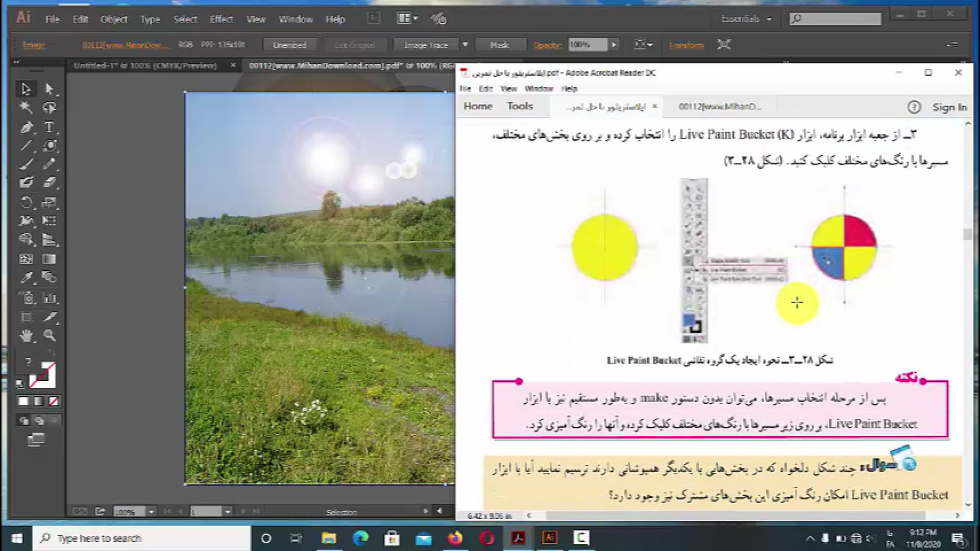Click the Illustrator transform-panel icon after Transform
The width and height of the screenshot is (980, 551).
click(x=724, y=44)
